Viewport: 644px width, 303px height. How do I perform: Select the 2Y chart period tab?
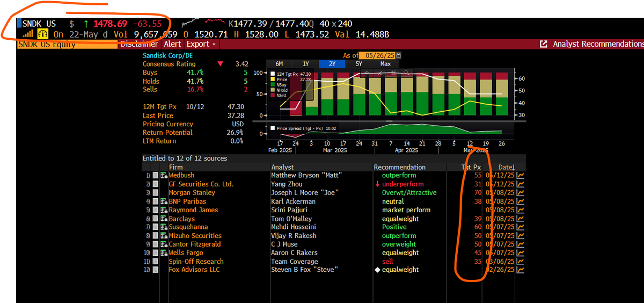(332, 63)
